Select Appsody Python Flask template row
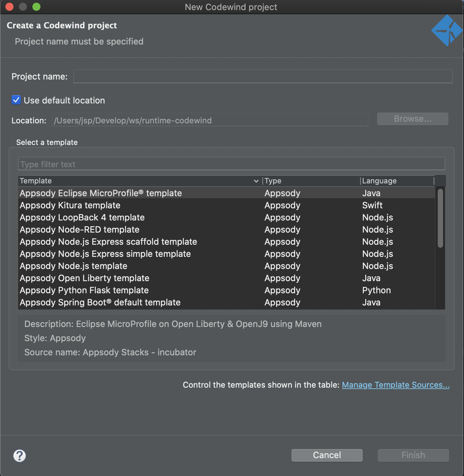 (x=227, y=290)
